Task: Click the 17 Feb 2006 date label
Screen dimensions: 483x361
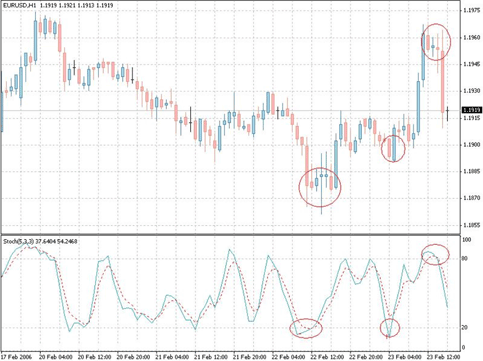Action: click(x=17, y=357)
